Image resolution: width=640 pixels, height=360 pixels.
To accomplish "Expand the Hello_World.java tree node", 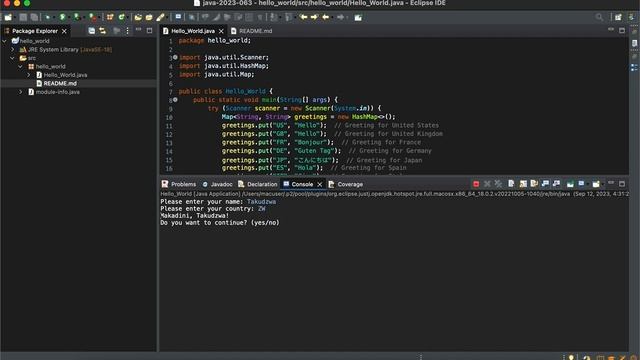I will pyautogui.click(x=29, y=75).
